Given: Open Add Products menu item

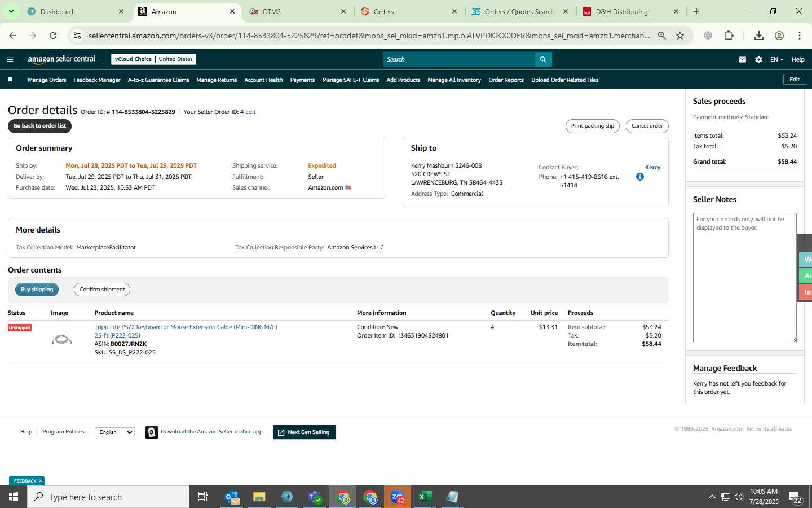Looking at the screenshot, I should (403, 80).
